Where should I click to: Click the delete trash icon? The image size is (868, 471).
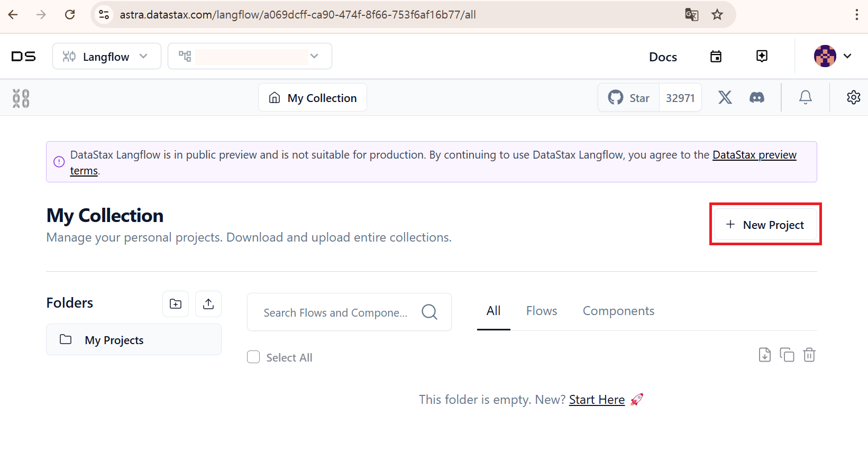(809, 355)
